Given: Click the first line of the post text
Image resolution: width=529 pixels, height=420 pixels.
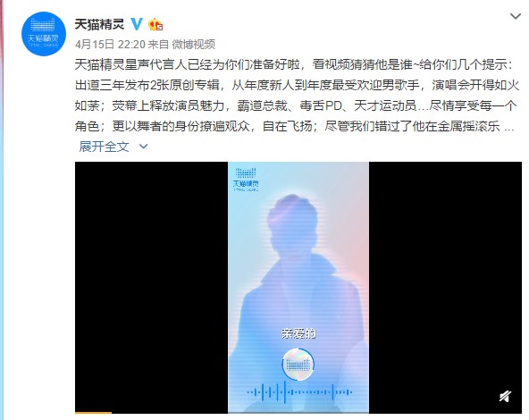Looking at the screenshot, I should click(x=293, y=64).
